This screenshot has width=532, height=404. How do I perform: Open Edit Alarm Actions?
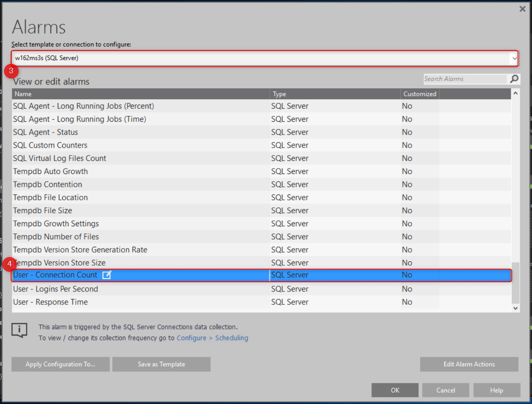pyautogui.click(x=469, y=364)
